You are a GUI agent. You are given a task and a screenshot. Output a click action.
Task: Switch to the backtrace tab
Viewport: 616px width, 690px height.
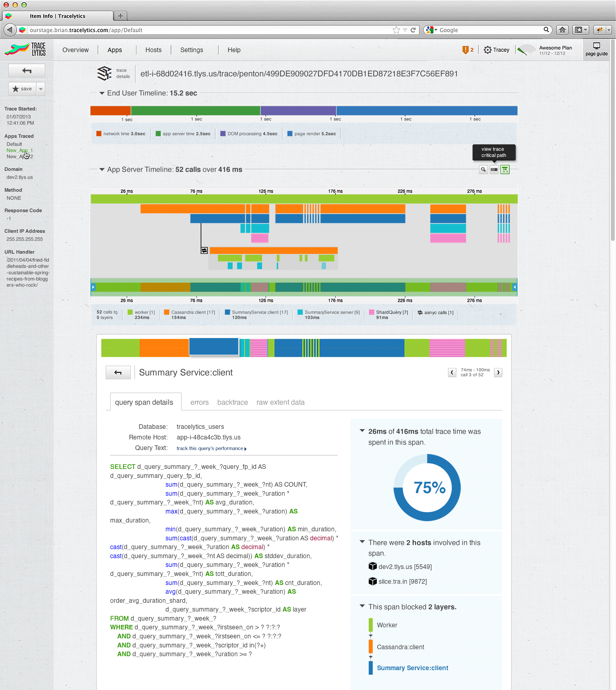pos(233,402)
